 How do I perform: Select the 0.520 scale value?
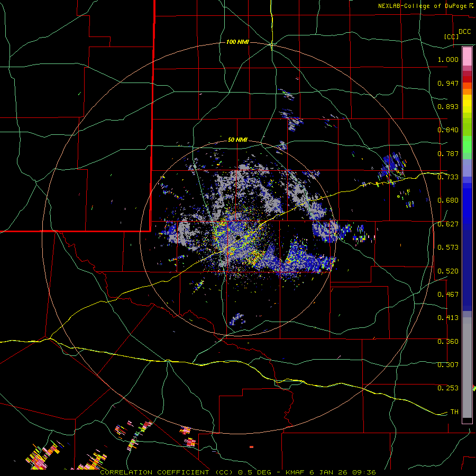coord(448,271)
